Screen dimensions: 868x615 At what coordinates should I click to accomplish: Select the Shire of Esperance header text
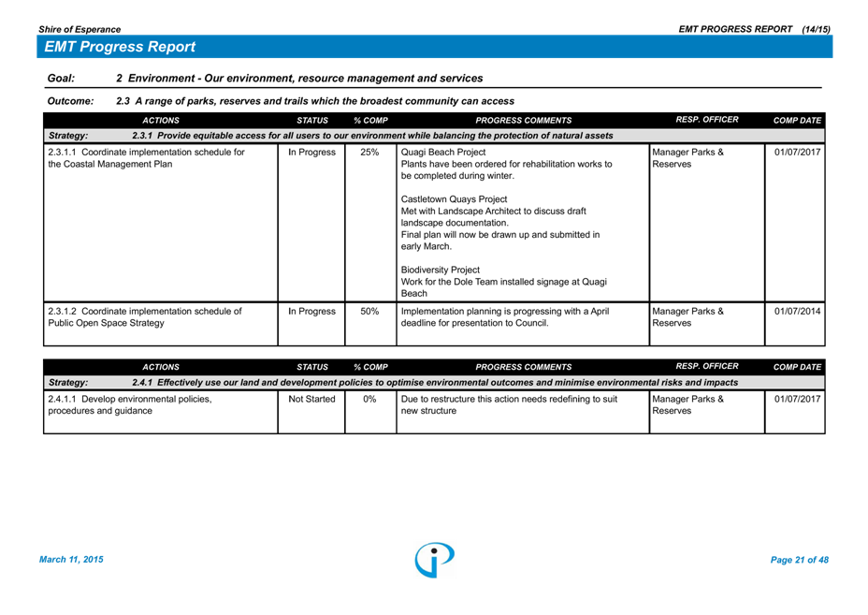[x=80, y=30]
